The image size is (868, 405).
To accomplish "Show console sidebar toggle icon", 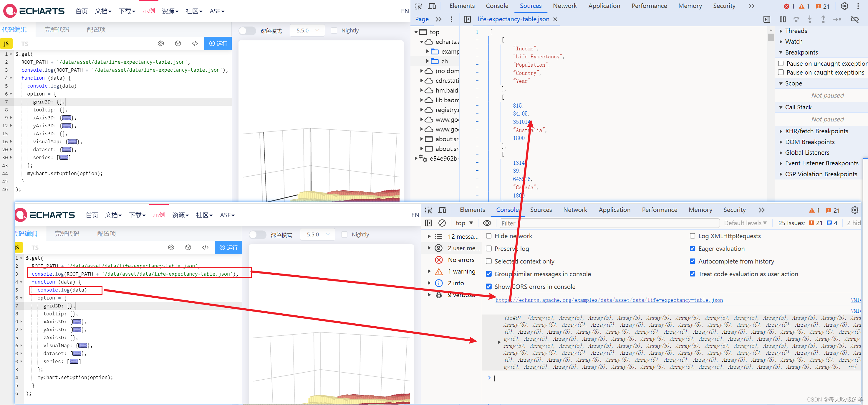I will (x=429, y=223).
